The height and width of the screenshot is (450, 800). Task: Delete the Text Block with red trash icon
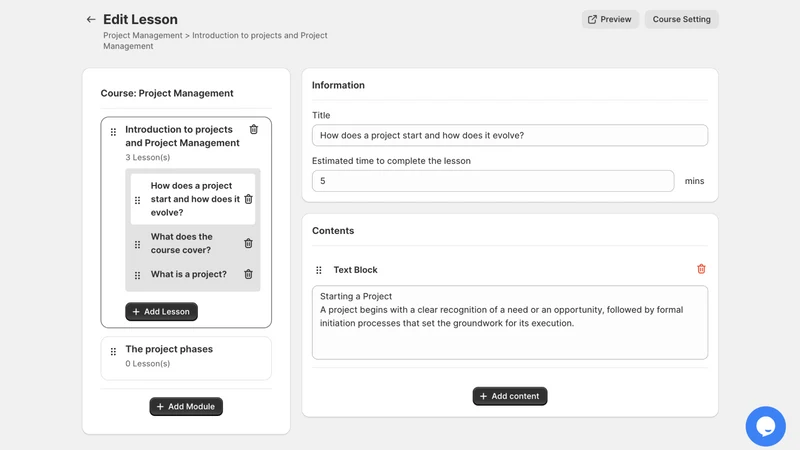pos(701,269)
